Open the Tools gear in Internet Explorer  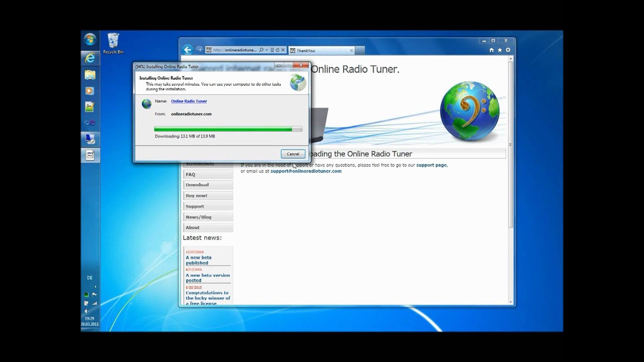pyautogui.click(x=508, y=50)
